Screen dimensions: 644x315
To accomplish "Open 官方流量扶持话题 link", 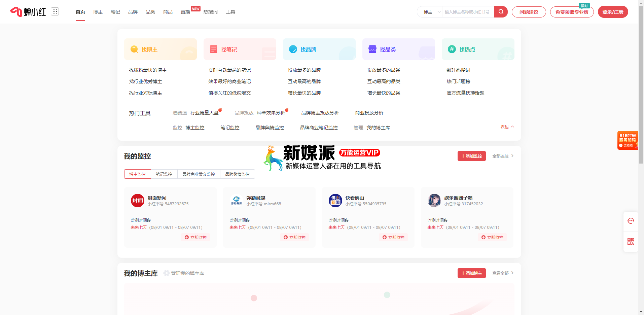I will (466, 93).
